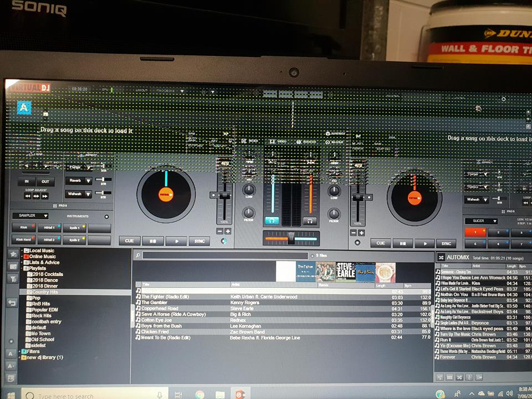The image size is (532, 399).
Task: Double loop with right double-arrow icon
Action: 45,196
